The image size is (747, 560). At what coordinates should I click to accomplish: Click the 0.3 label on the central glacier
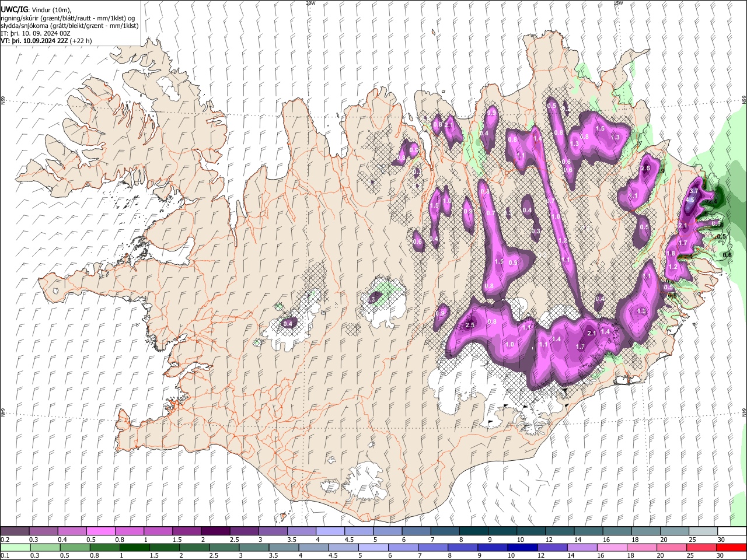click(x=371, y=299)
